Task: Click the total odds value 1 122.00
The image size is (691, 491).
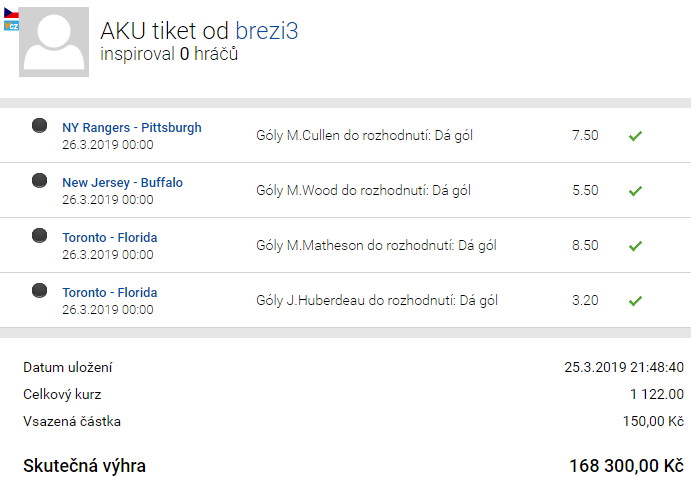Action: coord(657,394)
